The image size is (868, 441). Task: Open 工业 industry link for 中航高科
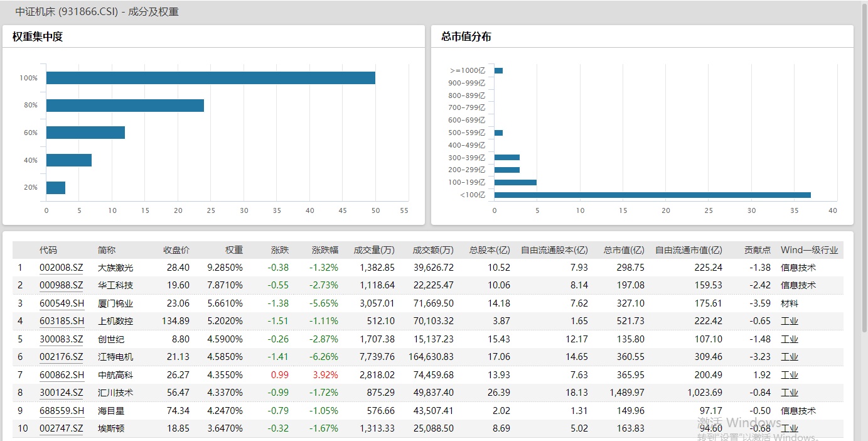point(789,375)
